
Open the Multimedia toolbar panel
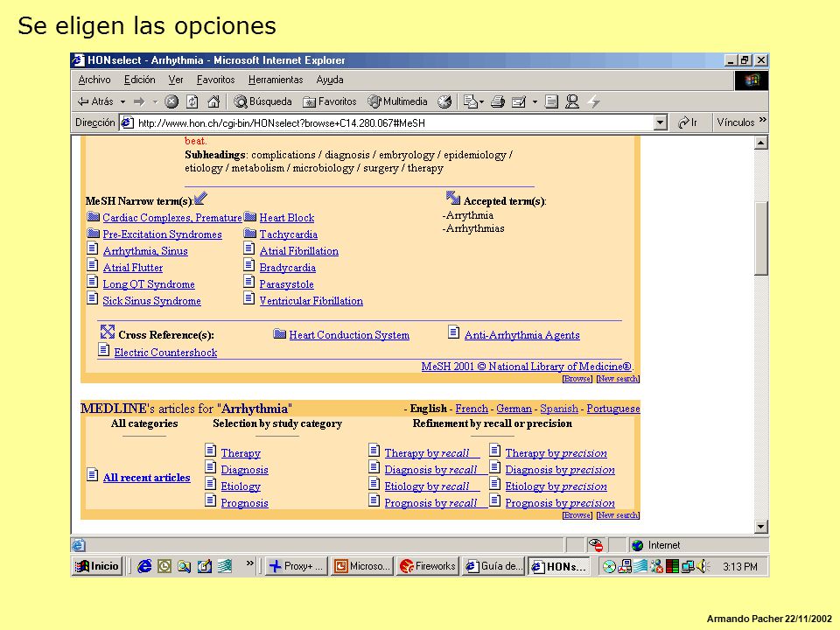[x=397, y=101]
